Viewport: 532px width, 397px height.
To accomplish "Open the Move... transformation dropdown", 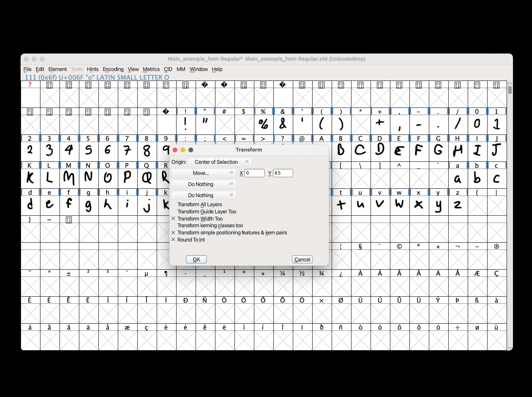I will click(204, 173).
